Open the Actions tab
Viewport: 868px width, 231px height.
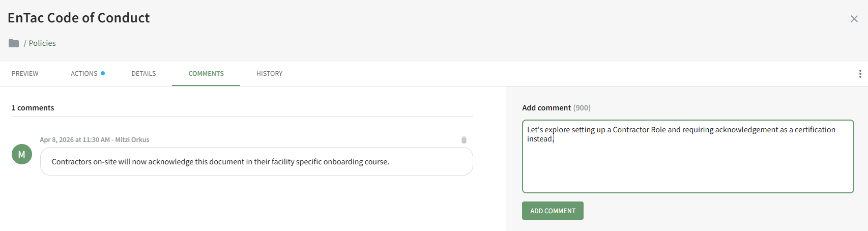coord(84,74)
